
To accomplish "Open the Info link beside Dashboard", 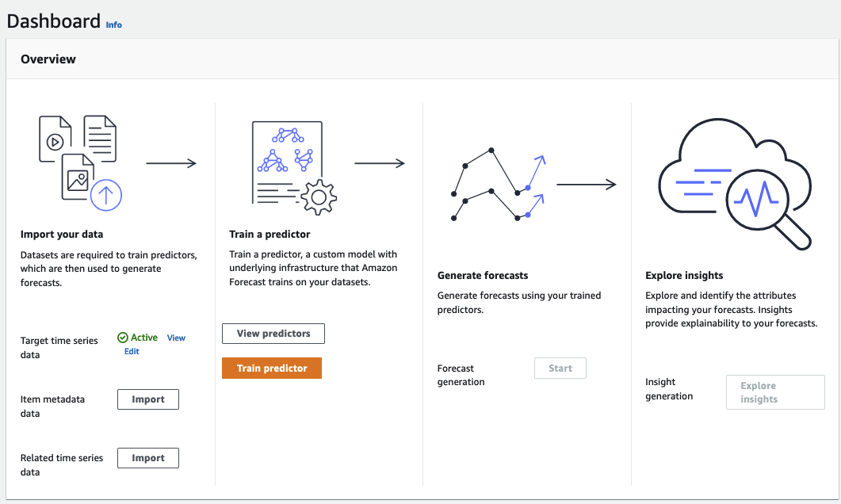I will click(x=113, y=25).
